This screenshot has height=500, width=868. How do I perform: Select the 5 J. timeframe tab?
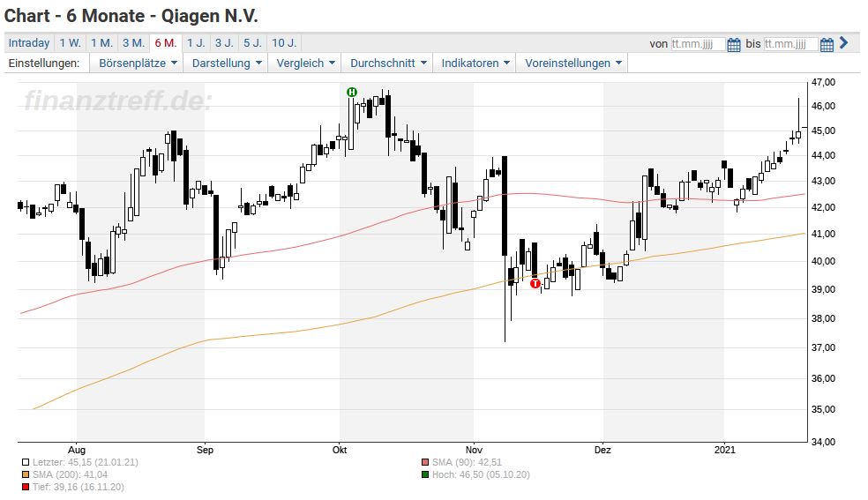pyautogui.click(x=253, y=43)
